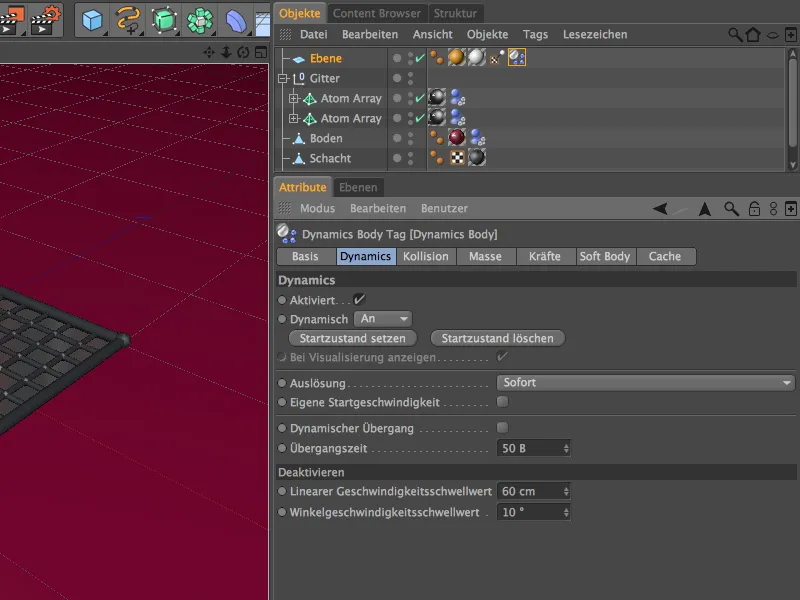This screenshot has width=800, height=600.
Task: Click the Attribute Manager search magnifier
Action: (731, 209)
